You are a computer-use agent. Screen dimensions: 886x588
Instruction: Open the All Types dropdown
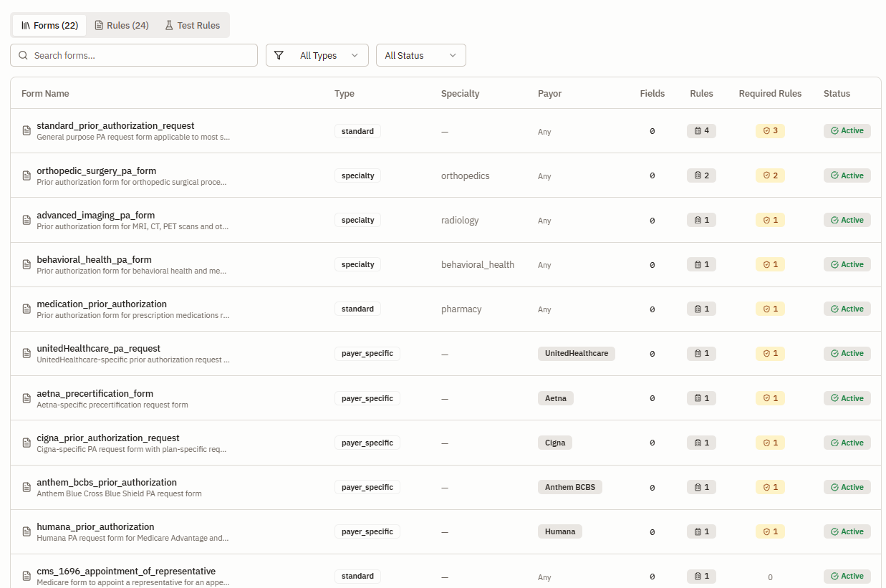[x=317, y=55]
